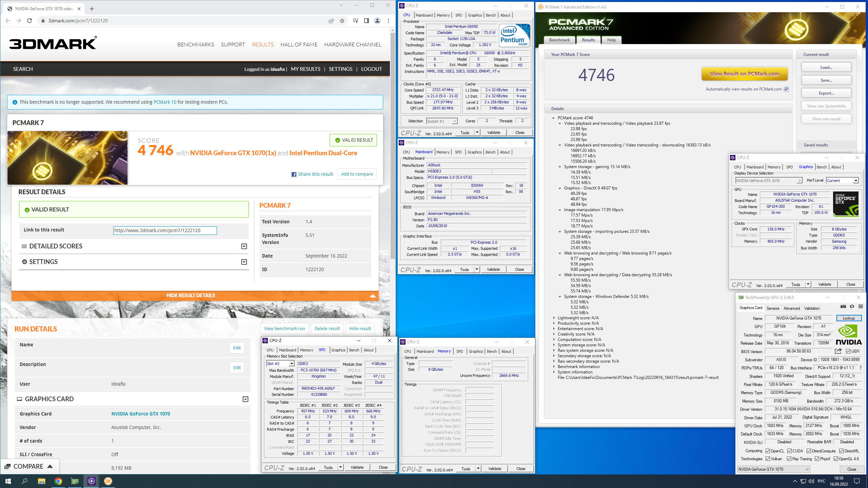
Task: Open Chrome media control icon
Action: pyautogui.click(x=355, y=21)
